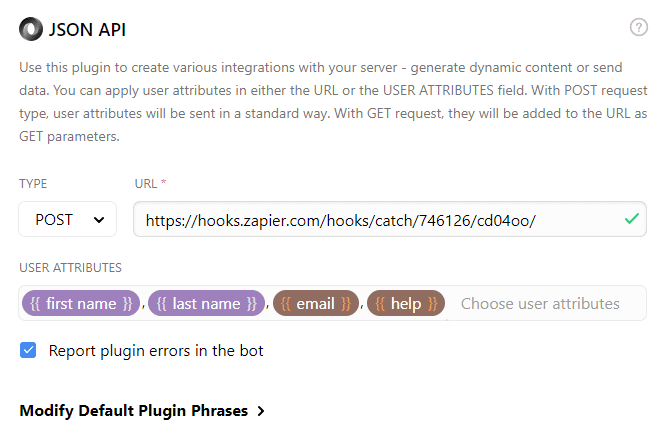The height and width of the screenshot is (428, 653).
Task: Uncheck Report plugin errors in the bot
Action: point(28,351)
